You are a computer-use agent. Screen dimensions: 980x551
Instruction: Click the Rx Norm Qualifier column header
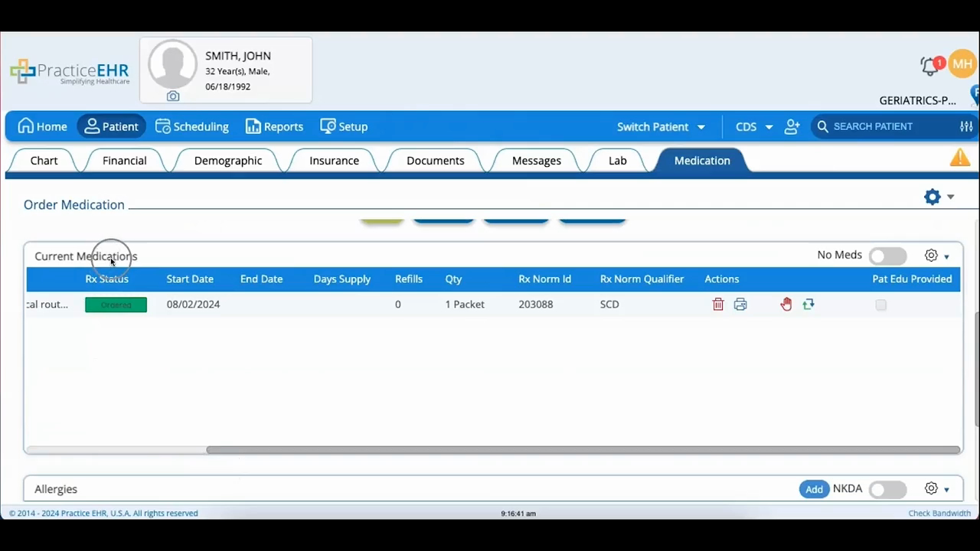pyautogui.click(x=642, y=279)
